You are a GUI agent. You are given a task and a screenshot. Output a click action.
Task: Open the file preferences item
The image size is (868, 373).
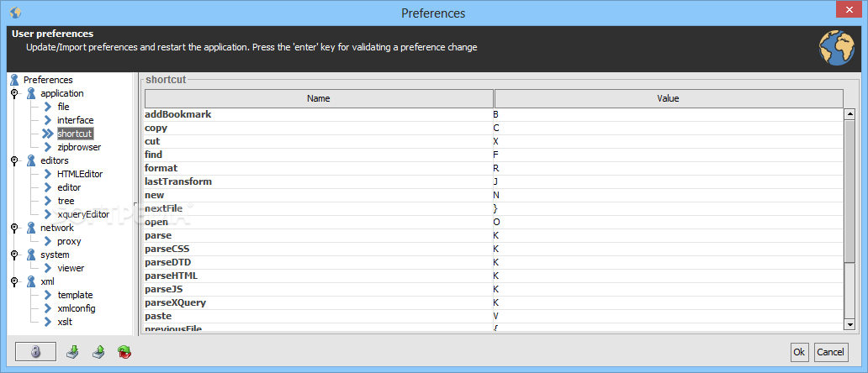click(x=63, y=107)
